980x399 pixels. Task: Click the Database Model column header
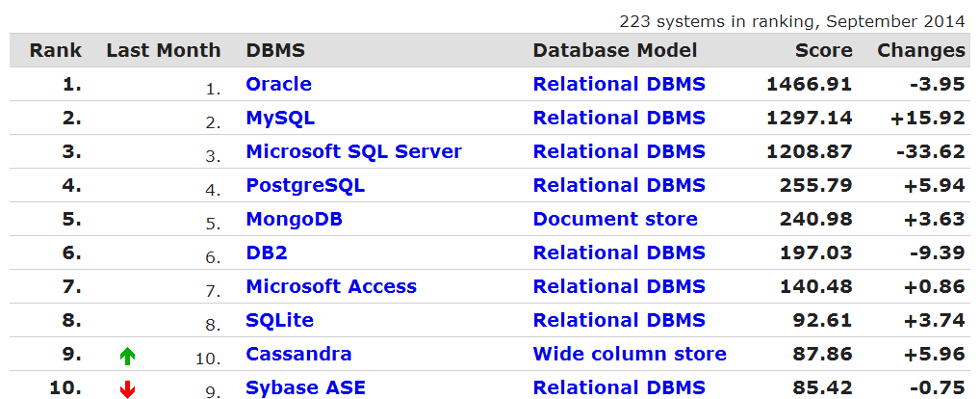[x=615, y=51]
